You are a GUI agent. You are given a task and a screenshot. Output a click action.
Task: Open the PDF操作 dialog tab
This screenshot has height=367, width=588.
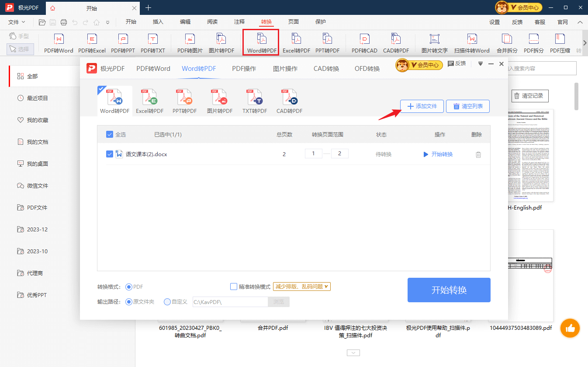point(244,69)
